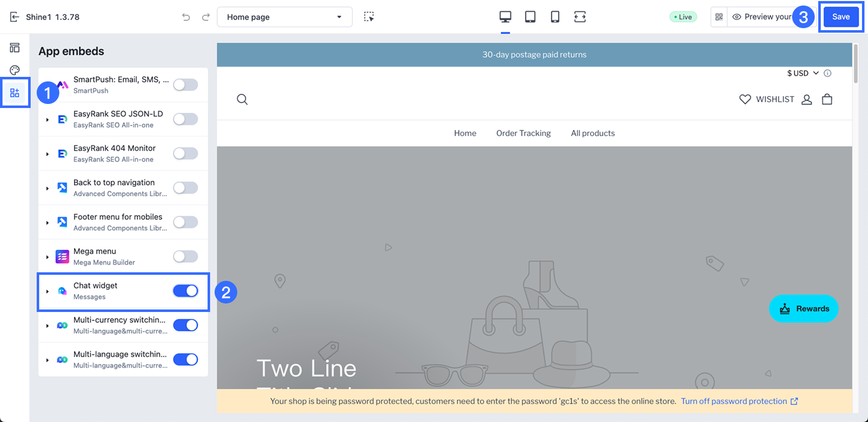Viewport: 868px width, 422px height.
Task: Click the App embeds panel heading
Action: click(x=71, y=51)
